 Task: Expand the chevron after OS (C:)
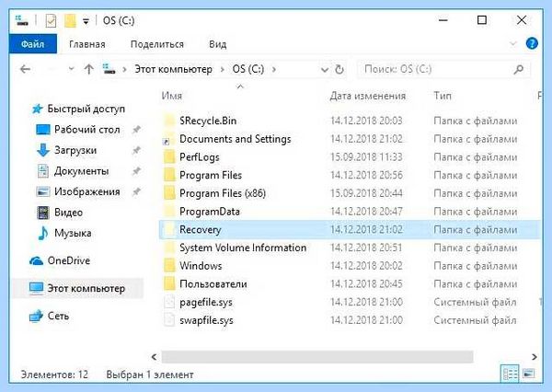(274, 69)
